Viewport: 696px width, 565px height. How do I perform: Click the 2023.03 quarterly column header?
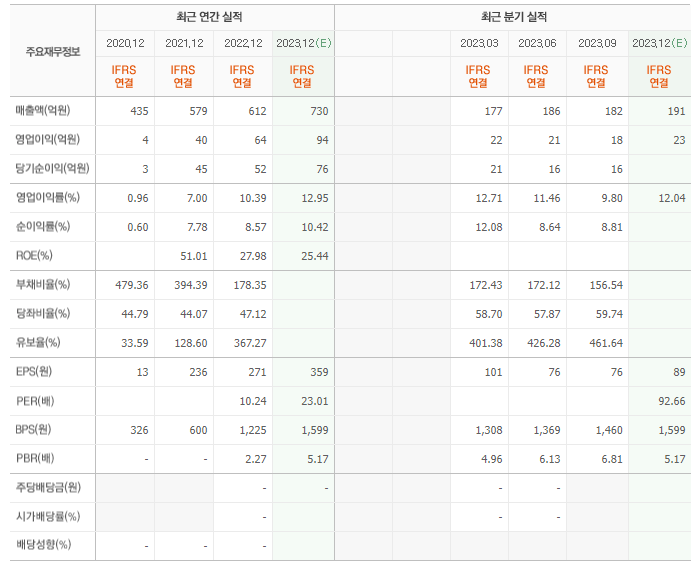[479, 43]
